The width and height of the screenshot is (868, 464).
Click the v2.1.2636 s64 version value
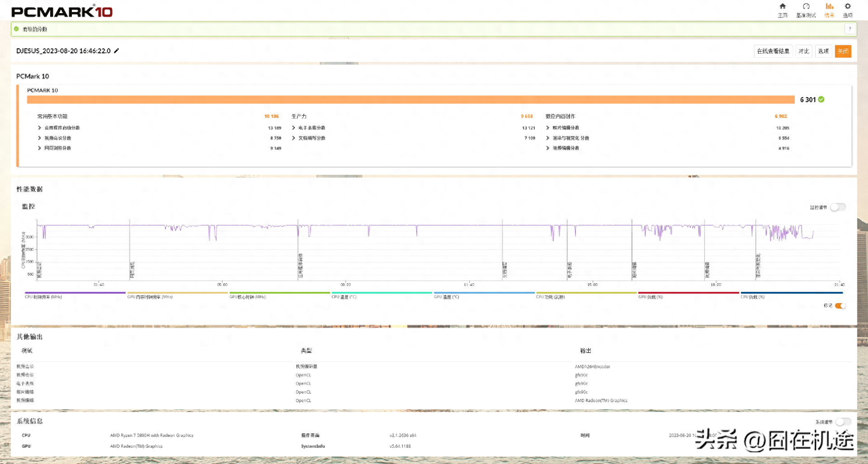pyautogui.click(x=403, y=436)
